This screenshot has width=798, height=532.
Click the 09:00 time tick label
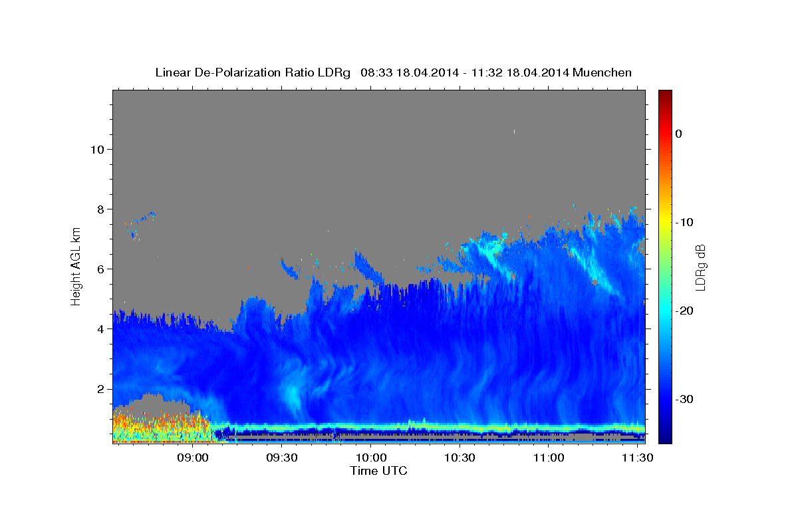pyautogui.click(x=194, y=458)
